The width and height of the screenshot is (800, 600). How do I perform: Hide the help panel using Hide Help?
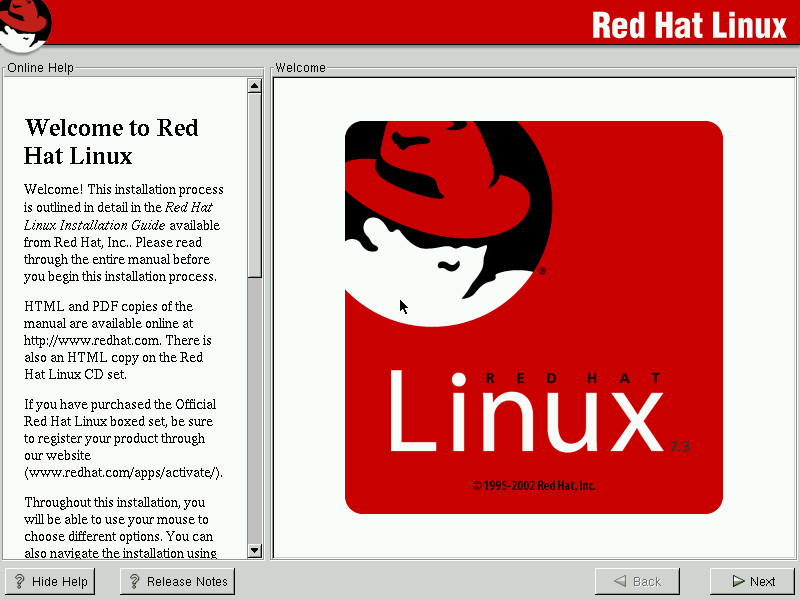pos(50,582)
